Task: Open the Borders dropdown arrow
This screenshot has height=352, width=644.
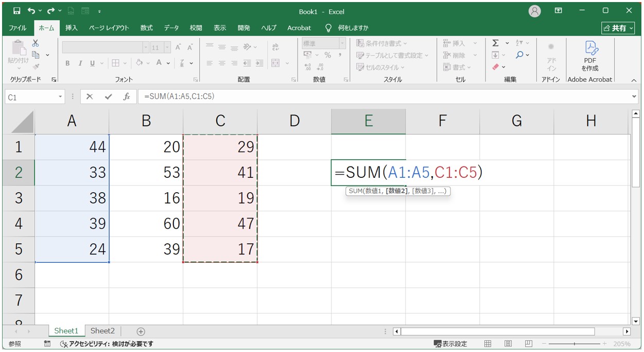Action: [x=126, y=63]
